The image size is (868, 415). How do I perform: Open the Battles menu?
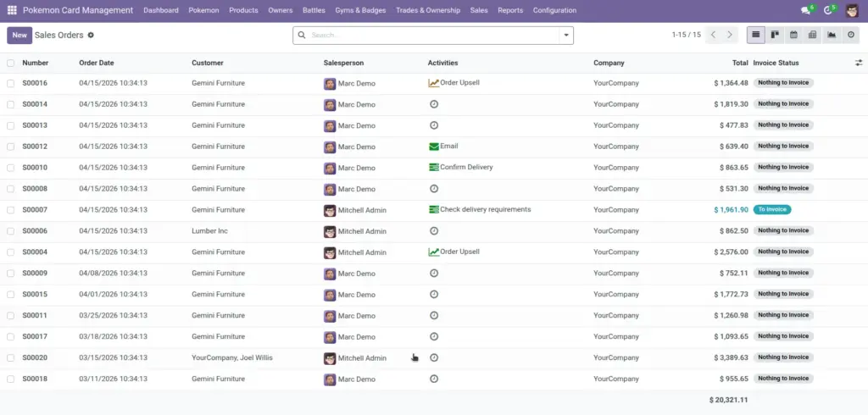coord(314,10)
